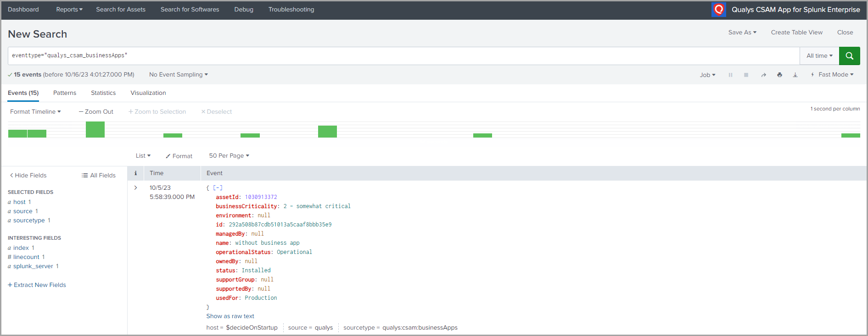This screenshot has height=336, width=868.
Task: Open the Format Timeline dropdown
Action: click(x=35, y=111)
